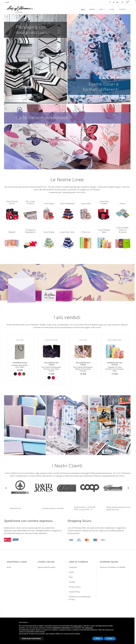Click the Rifiuta cookie button
This screenshot has height=644, width=136.
pos(98,638)
